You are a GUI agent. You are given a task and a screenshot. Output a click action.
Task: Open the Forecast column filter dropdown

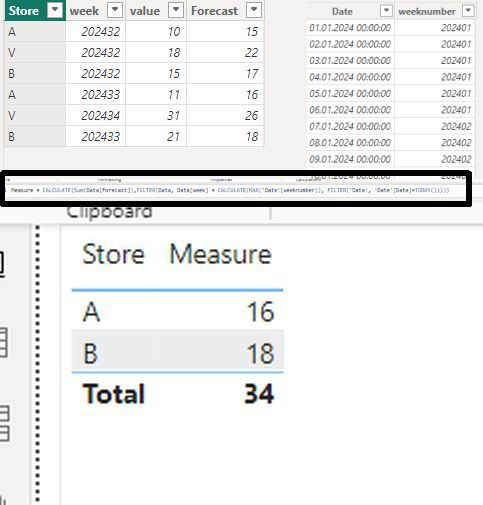click(254, 10)
